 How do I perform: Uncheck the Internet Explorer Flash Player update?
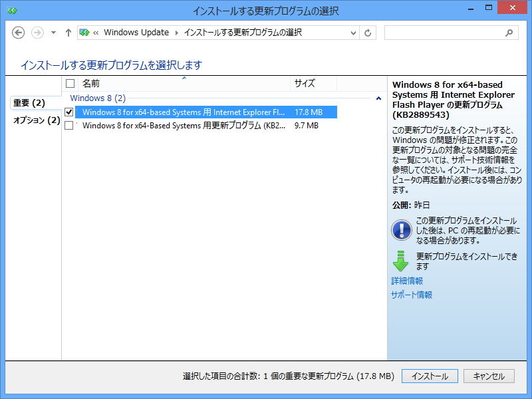tap(69, 112)
